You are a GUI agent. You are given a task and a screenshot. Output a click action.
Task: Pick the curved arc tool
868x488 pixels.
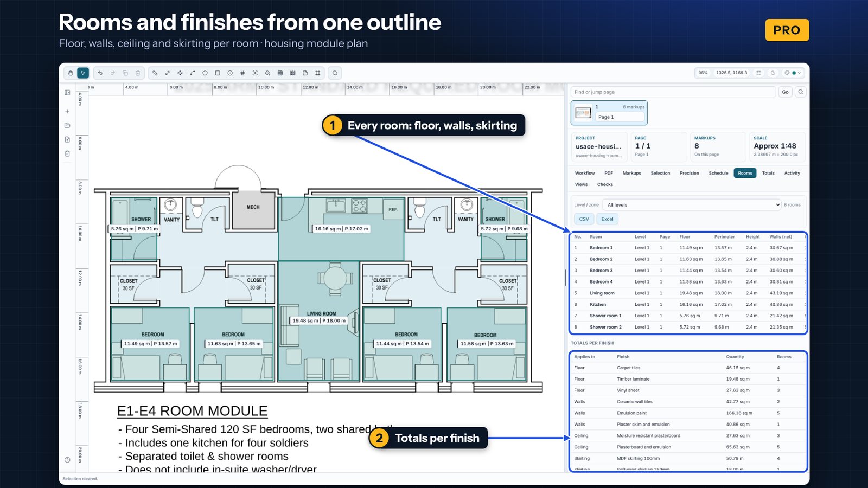point(193,73)
